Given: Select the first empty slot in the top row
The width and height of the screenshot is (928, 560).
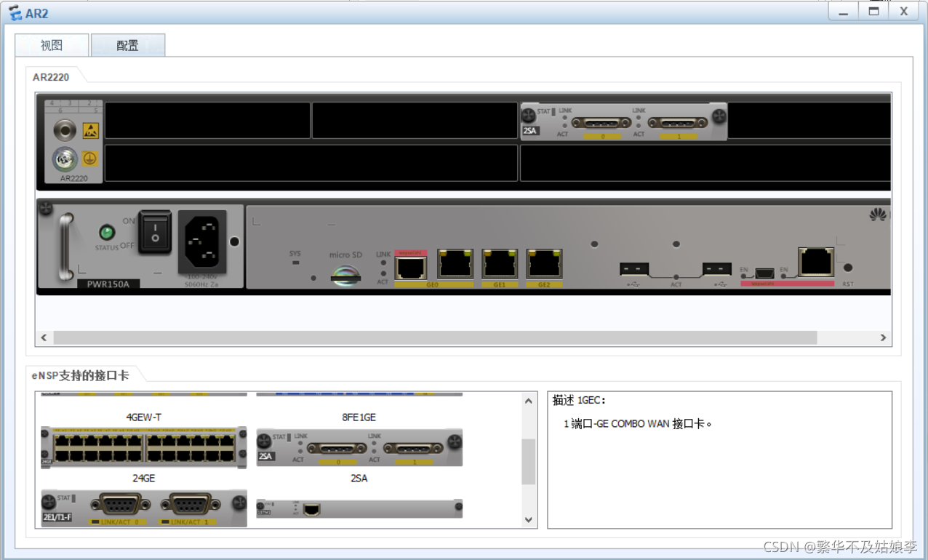Looking at the screenshot, I should click(208, 121).
